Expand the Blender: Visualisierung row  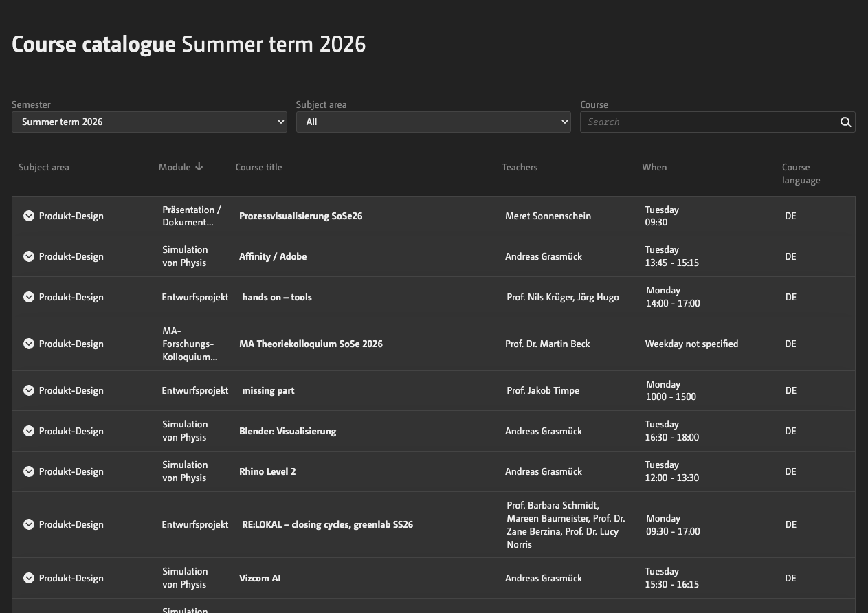point(29,431)
